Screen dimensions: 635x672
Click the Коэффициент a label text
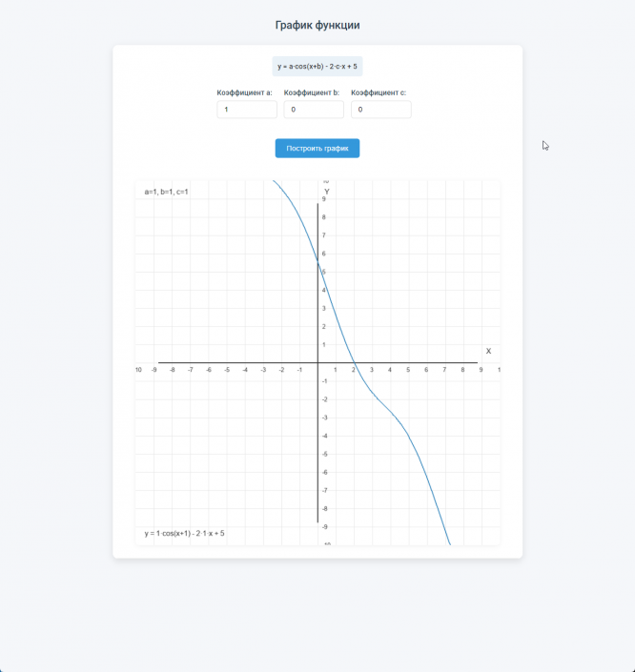click(x=245, y=93)
